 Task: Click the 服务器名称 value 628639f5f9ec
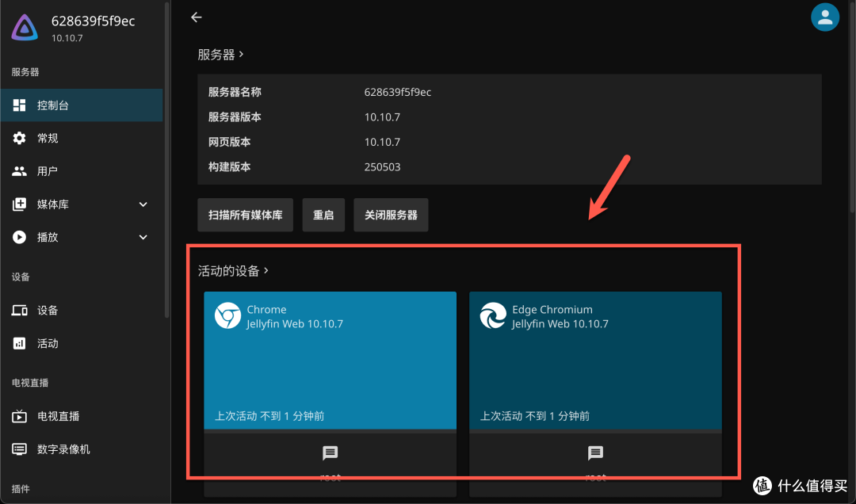[x=397, y=92]
